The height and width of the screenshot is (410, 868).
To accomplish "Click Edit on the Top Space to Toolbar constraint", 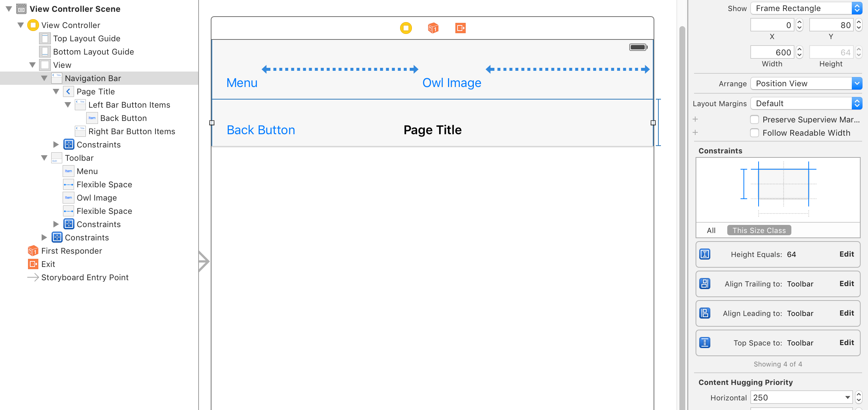I will [x=846, y=343].
